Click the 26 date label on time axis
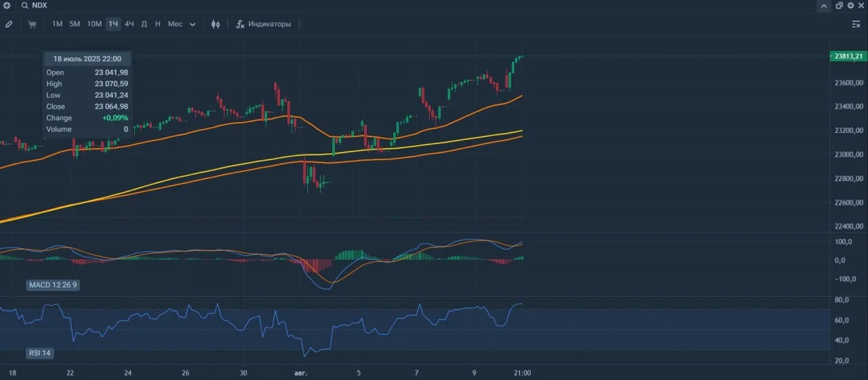 (186, 373)
